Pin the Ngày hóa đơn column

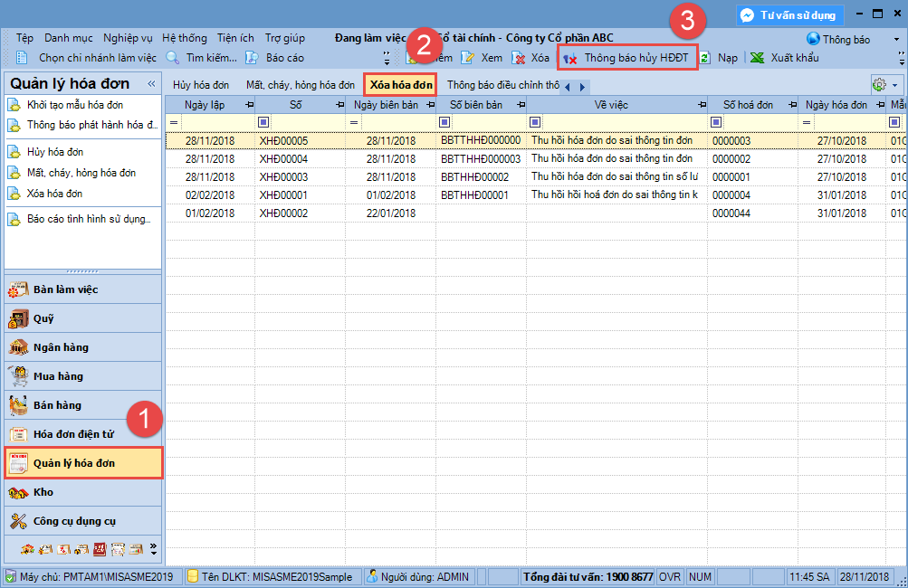[880, 105]
